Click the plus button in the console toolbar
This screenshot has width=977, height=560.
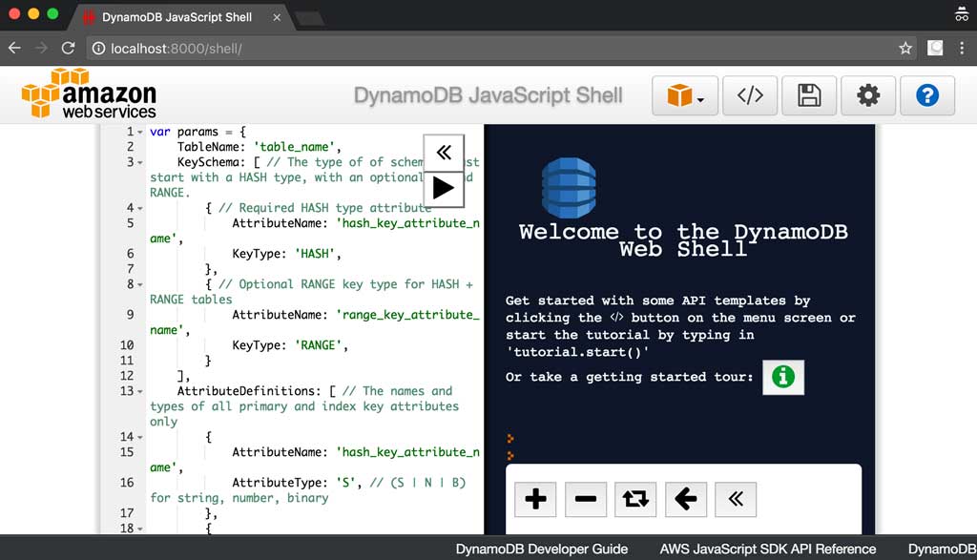pos(535,499)
